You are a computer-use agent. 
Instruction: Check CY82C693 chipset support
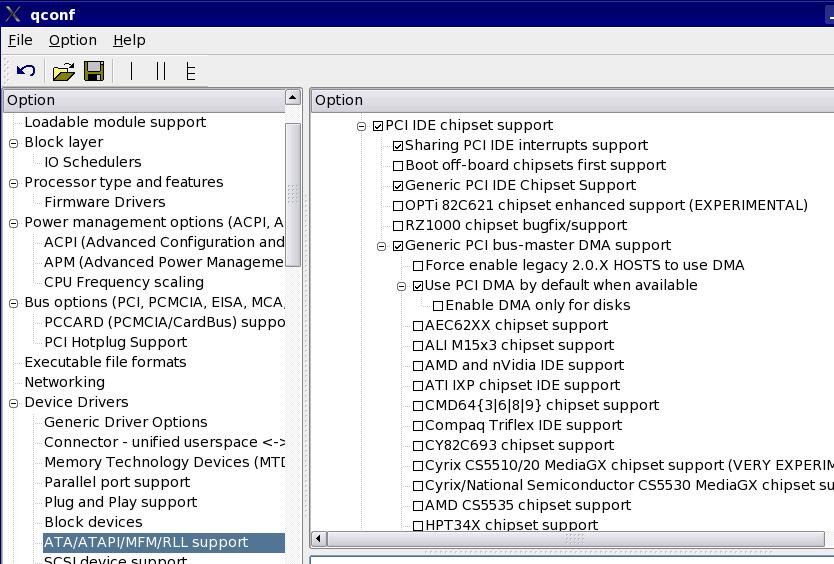[418, 446]
